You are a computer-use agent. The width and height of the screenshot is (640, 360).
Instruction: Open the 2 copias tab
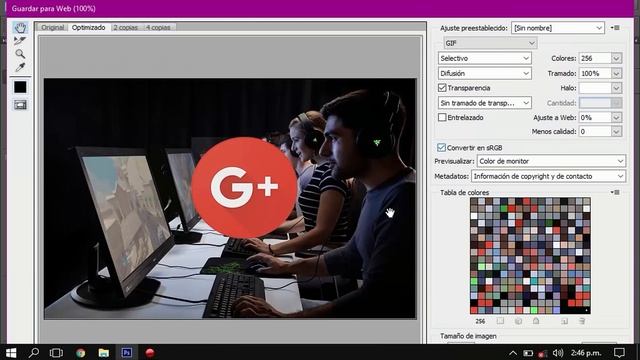tap(125, 27)
